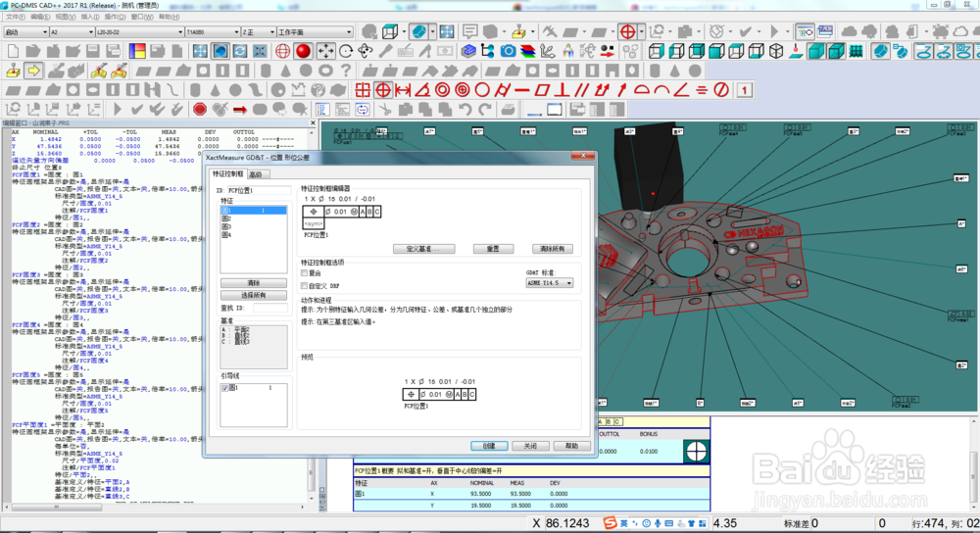Click the camera snapshot icon
Screen dimensions: 980x533
click(508, 51)
